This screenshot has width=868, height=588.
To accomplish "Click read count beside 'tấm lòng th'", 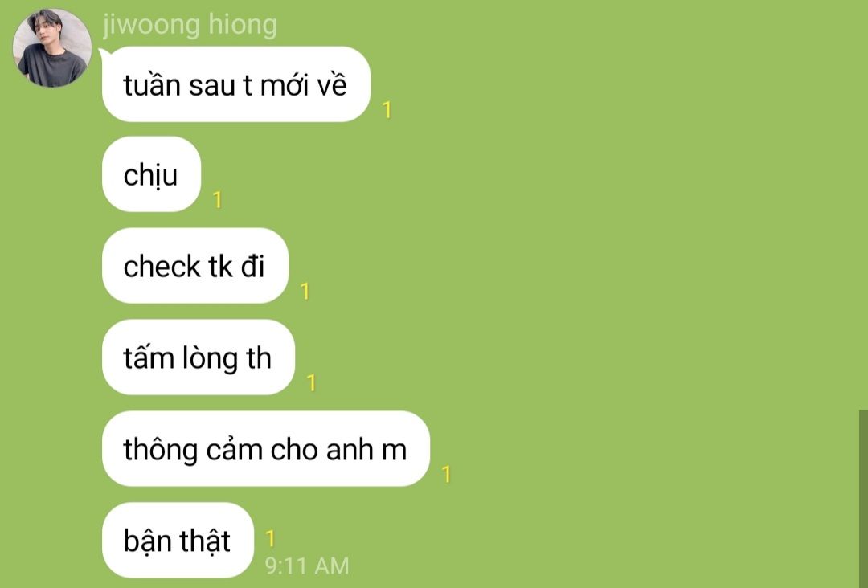I will point(311,382).
